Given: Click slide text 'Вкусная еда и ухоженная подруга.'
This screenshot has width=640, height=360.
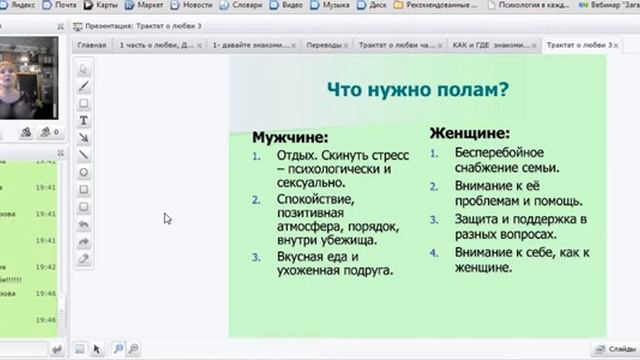Looking at the screenshot, I should click(x=335, y=263).
